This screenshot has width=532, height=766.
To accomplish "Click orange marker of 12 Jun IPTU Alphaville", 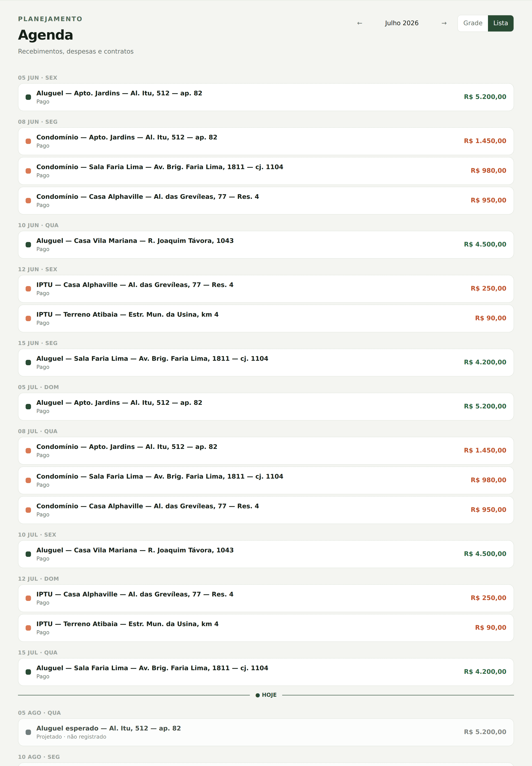I will click(x=28, y=289).
